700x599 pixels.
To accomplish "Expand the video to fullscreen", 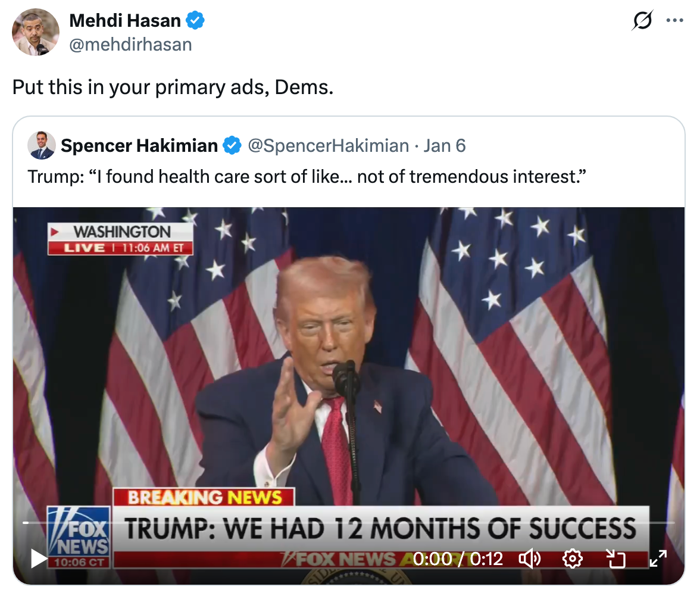I will (x=658, y=559).
